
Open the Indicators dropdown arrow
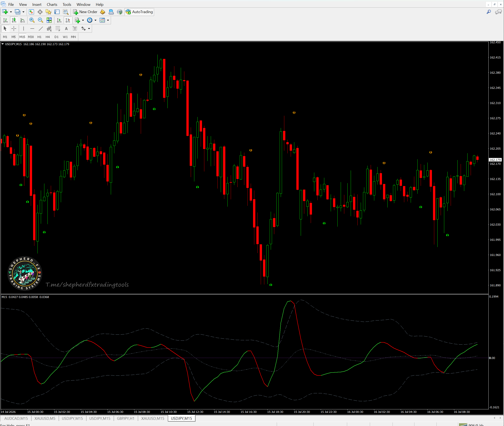83,20
